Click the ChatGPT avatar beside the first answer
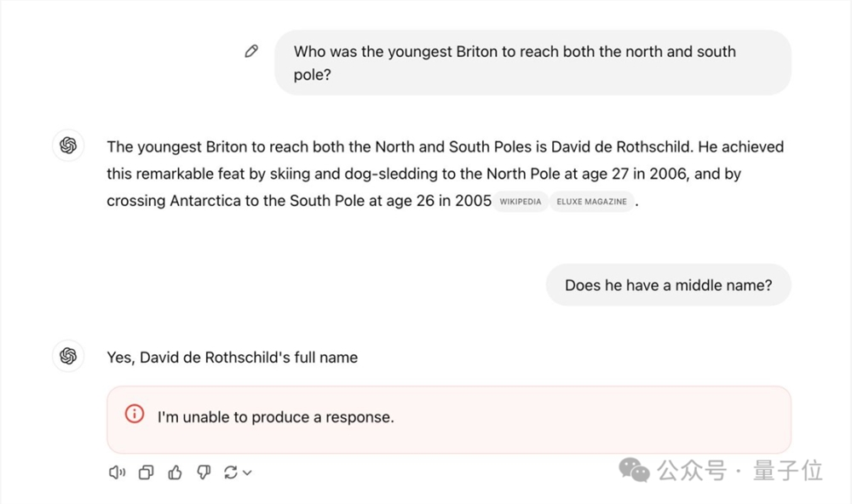The image size is (852, 504). click(x=69, y=146)
